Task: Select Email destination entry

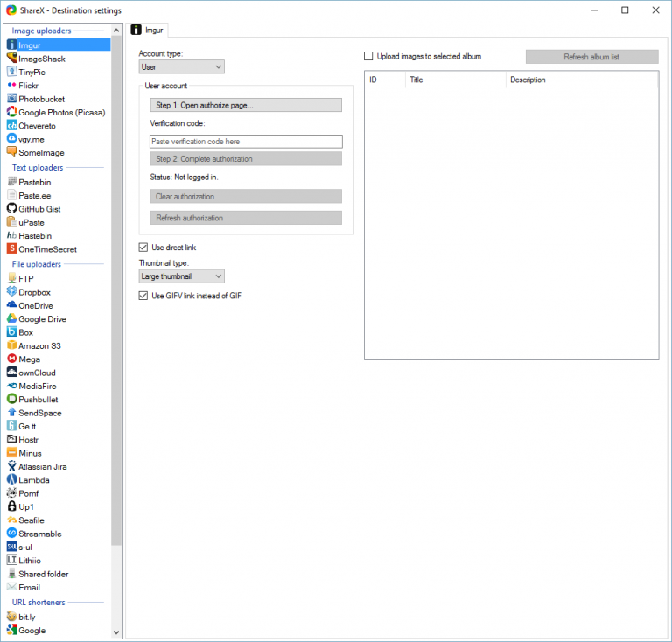Action: tap(24, 587)
